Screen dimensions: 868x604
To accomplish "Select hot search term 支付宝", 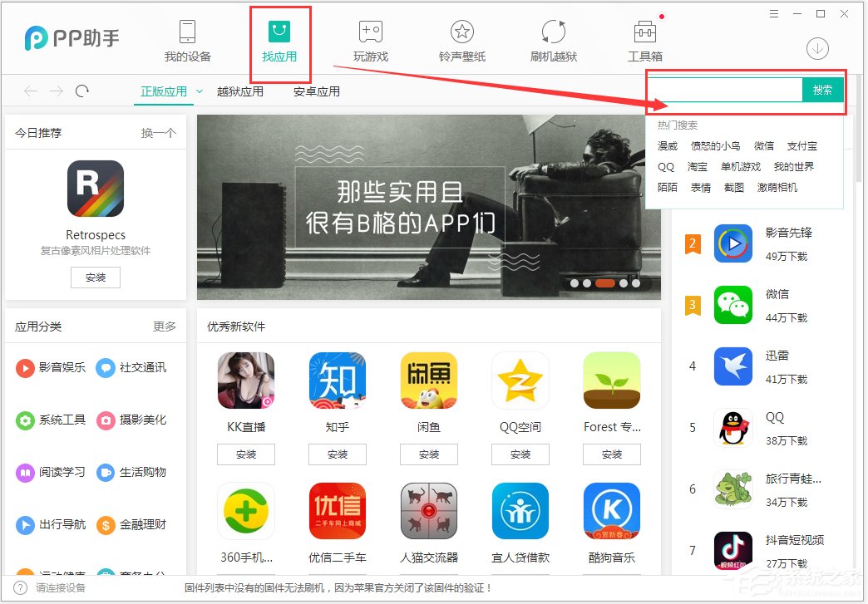I will click(x=802, y=146).
